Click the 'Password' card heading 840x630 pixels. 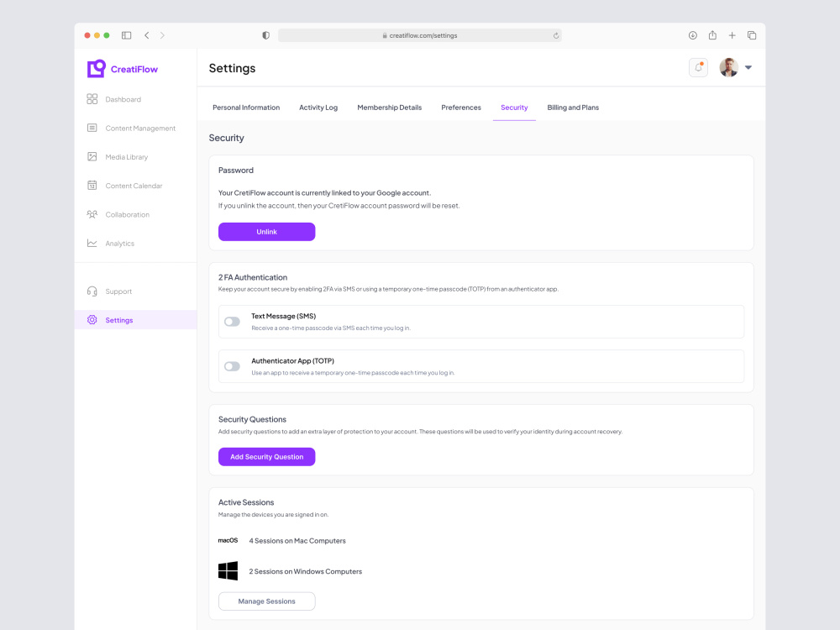coord(236,171)
